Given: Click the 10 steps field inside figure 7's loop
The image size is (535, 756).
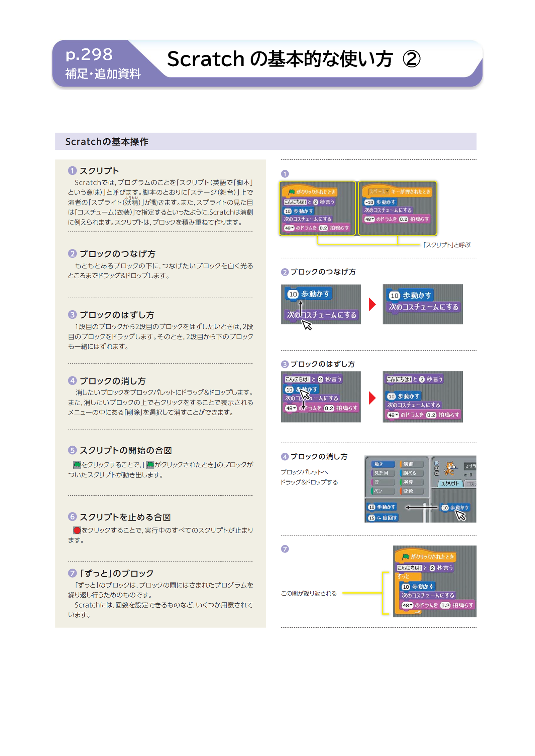Looking at the screenshot, I should (x=406, y=587).
